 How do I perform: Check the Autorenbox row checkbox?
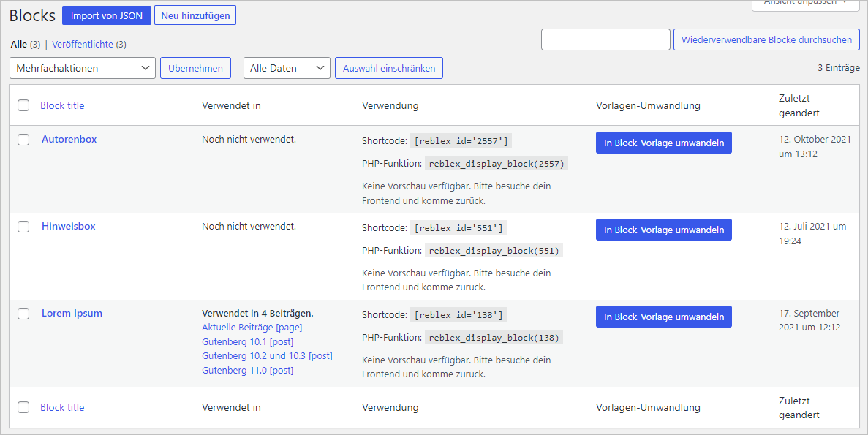[23, 139]
